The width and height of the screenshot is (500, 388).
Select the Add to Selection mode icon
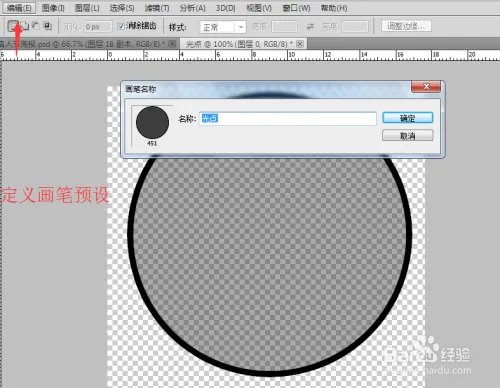click(x=25, y=26)
